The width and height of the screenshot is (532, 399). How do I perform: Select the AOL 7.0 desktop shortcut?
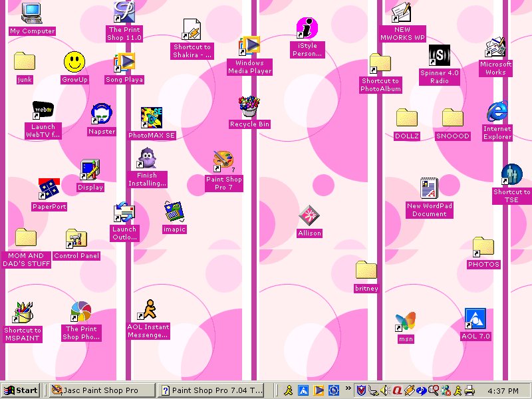[x=475, y=319]
